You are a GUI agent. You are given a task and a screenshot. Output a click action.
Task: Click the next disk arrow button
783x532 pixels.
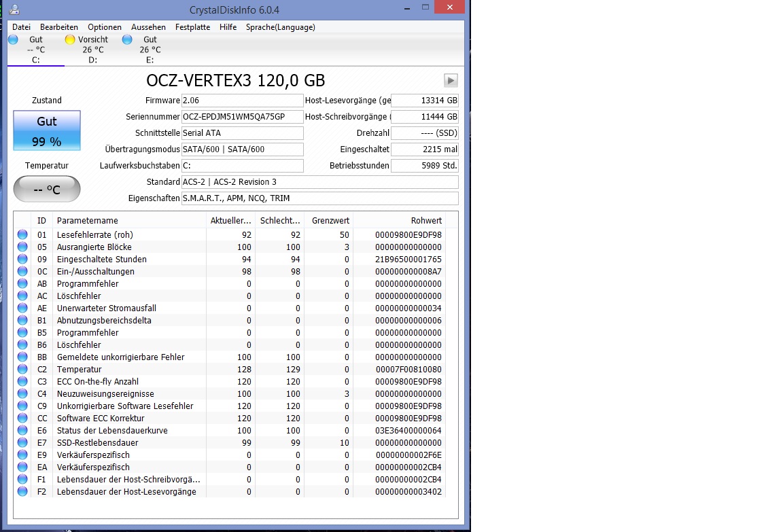451,80
